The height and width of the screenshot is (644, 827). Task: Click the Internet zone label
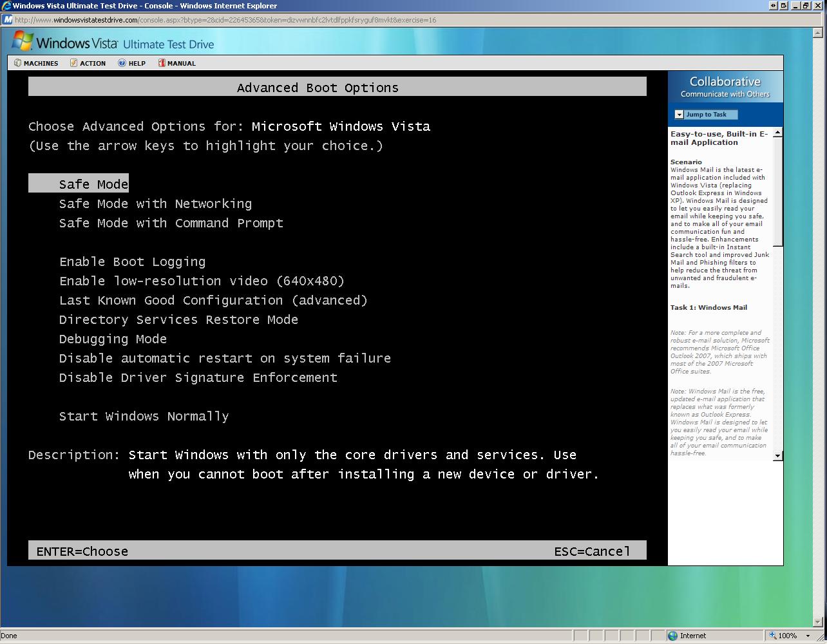pyautogui.click(x=693, y=636)
